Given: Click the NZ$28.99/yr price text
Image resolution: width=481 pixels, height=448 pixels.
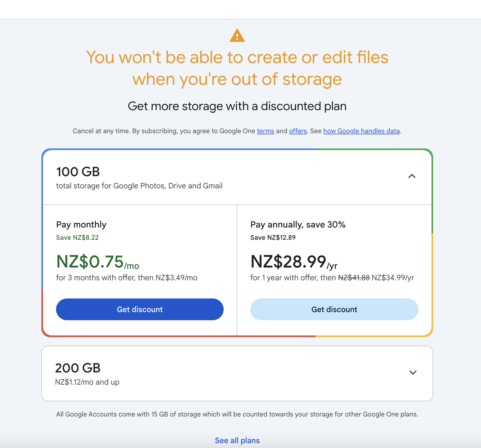Looking at the screenshot, I should (294, 262).
